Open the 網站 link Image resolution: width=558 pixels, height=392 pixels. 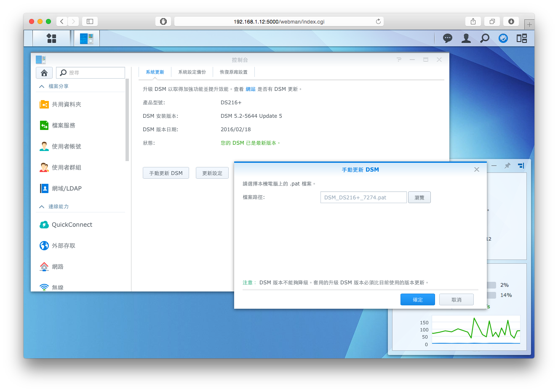tap(251, 89)
